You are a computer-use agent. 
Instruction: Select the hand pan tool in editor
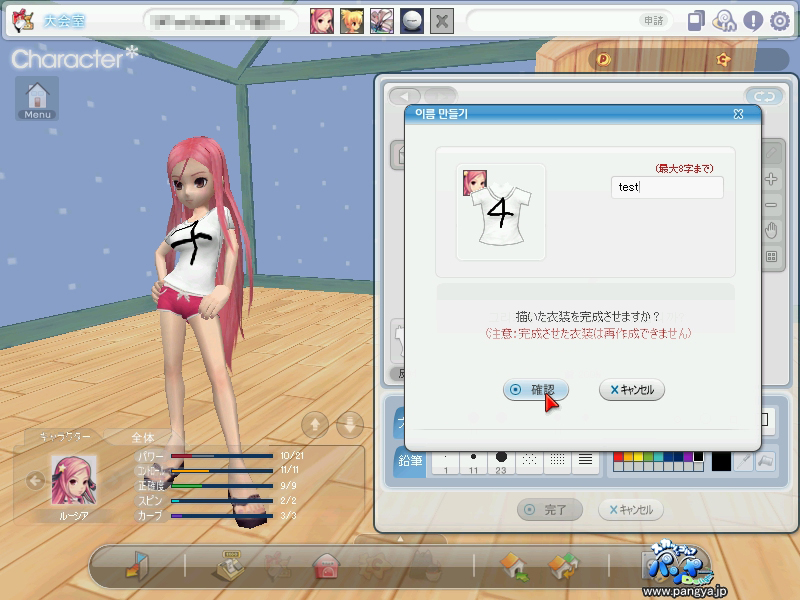click(771, 231)
